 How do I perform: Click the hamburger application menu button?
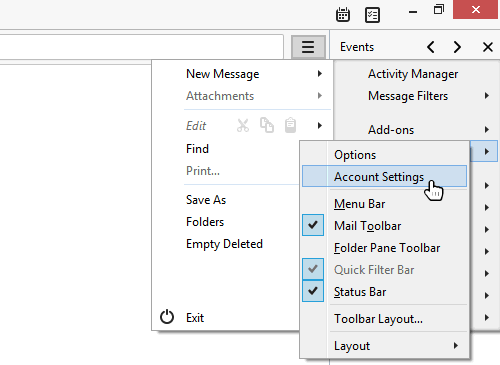tap(308, 47)
